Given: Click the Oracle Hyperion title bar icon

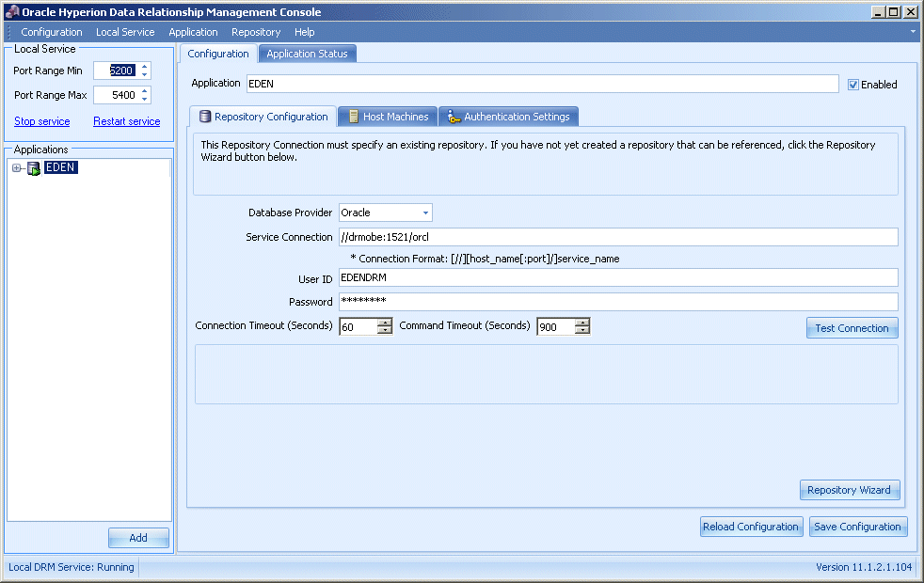Looking at the screenshot, I should 12,11.
